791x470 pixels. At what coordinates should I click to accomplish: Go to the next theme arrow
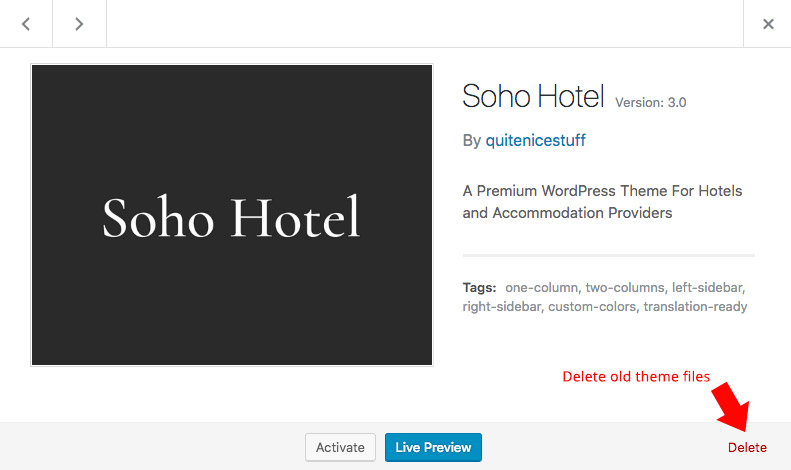pos(80,24)
